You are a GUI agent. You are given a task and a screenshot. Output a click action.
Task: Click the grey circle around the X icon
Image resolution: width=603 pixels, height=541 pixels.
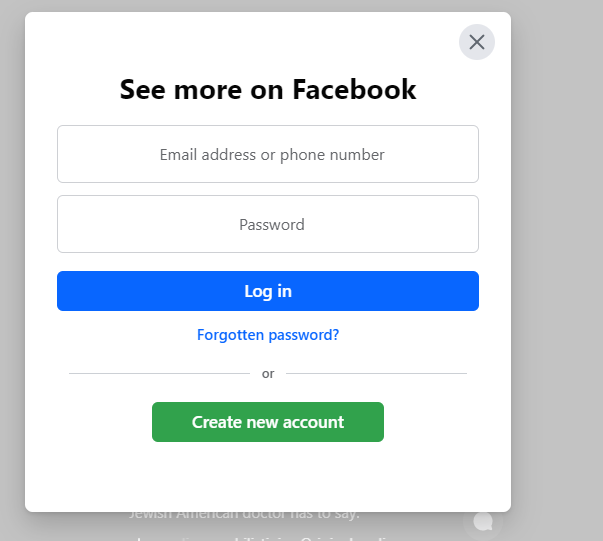coord(465,32)
